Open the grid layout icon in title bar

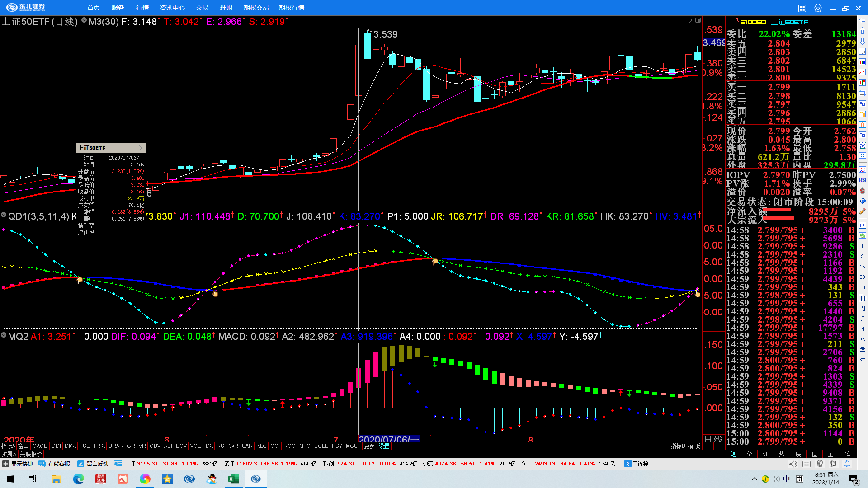[x=802, y=8]
